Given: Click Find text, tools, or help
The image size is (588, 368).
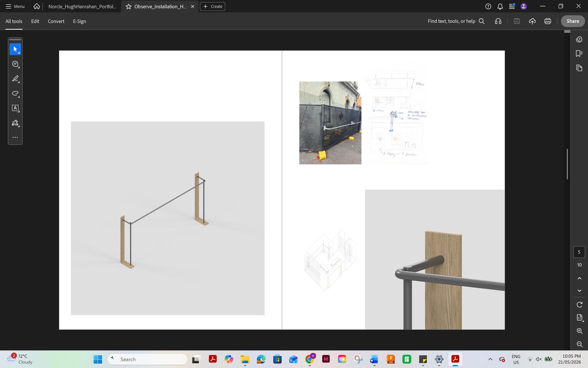Looking at the screenshot, I should pos(451,21).
